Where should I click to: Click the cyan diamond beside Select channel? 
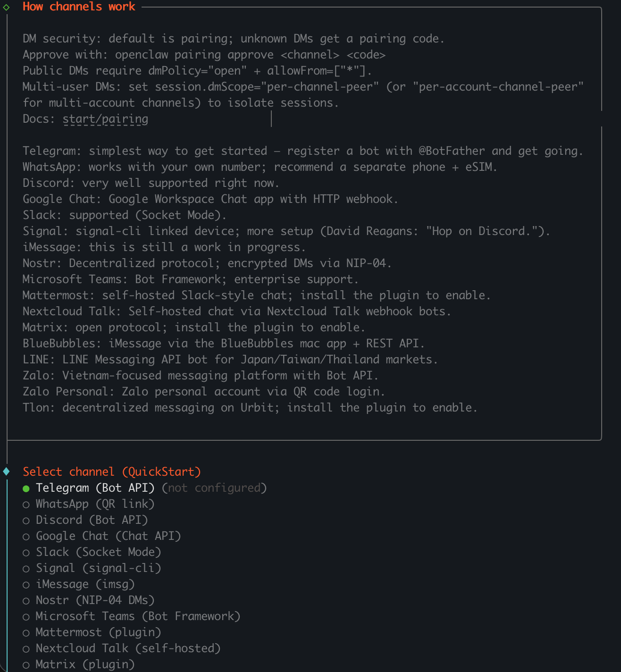coord(6,471)
